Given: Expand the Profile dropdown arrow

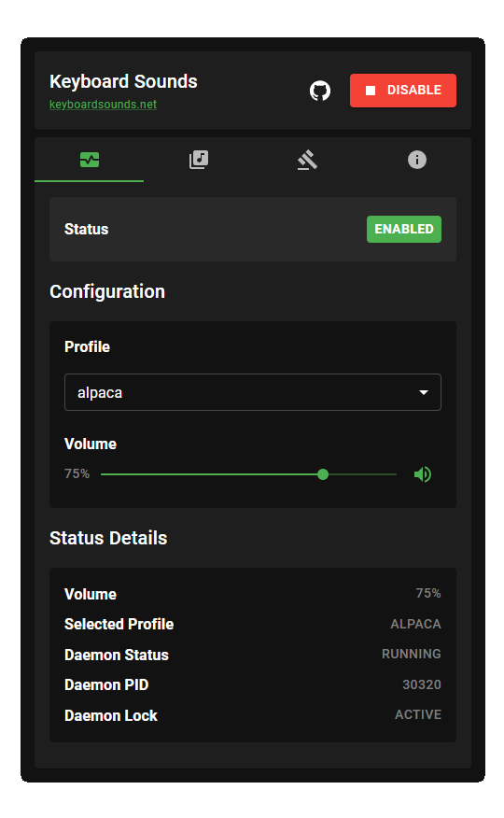Looking at the screenshot, I should 423,392.
